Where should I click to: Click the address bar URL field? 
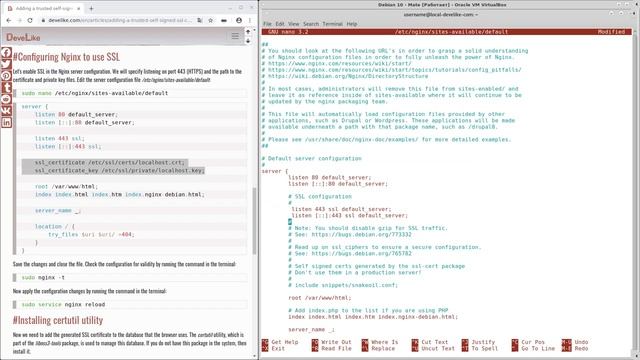[x=119, y=20]
